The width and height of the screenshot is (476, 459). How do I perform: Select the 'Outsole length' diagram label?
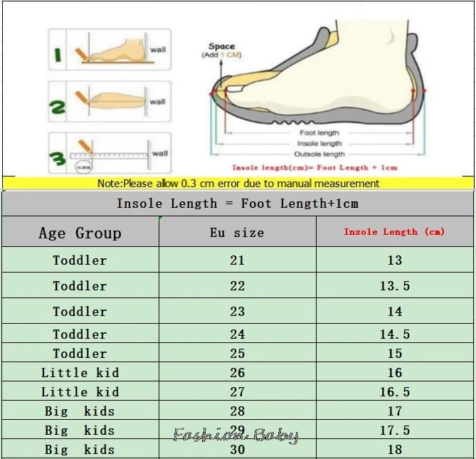coord(319,154)
